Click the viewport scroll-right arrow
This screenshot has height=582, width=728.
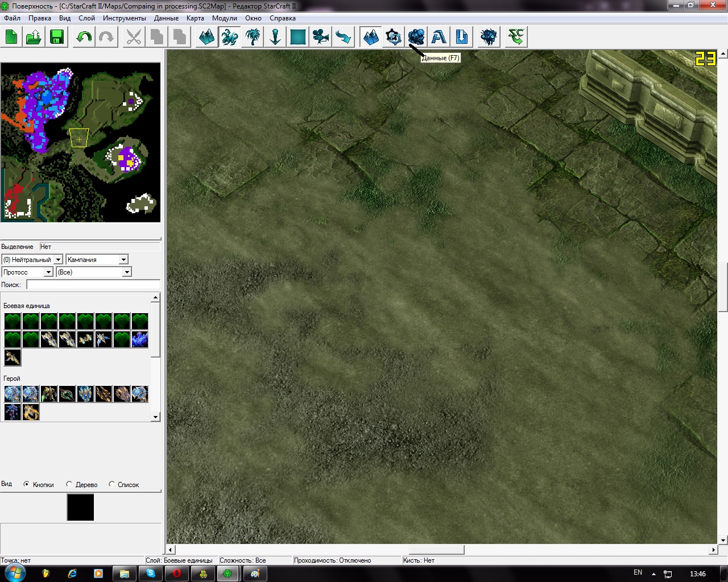pos(713,550)
